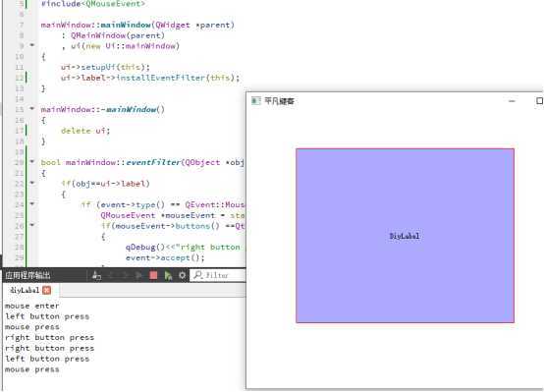Screen dimensions: 544x392
Task: Click the 应用程序输出 pane title
Action: 27,276
